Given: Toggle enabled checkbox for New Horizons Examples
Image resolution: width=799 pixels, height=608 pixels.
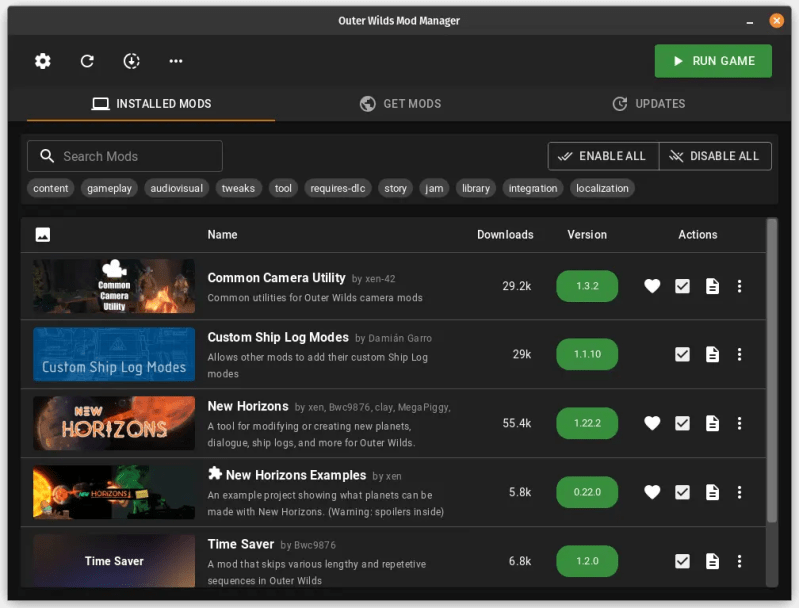Looking at the screenshot, I should [x=682, y=492].
